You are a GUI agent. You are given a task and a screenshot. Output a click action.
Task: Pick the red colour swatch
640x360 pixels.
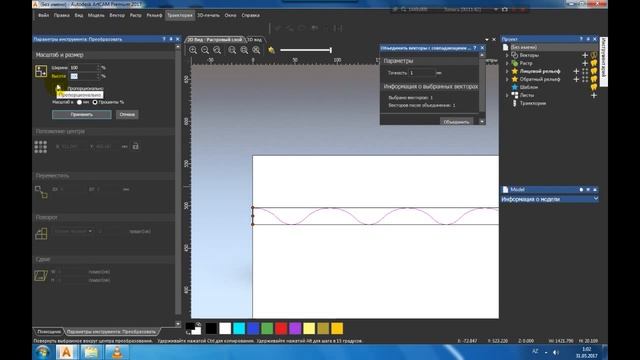coord(281,329)
